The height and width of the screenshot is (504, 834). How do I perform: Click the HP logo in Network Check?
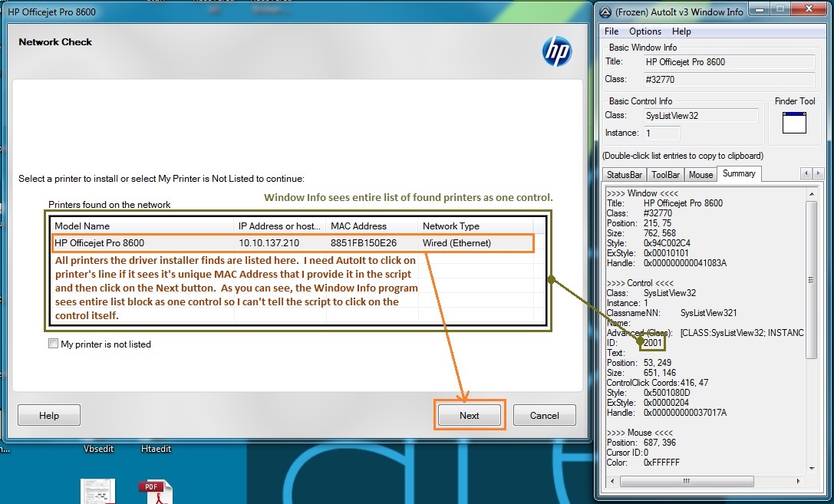tap(556, 51)
